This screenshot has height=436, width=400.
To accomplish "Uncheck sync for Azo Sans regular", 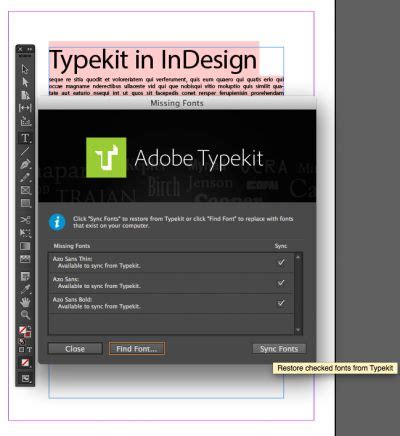I will [281, 283].
